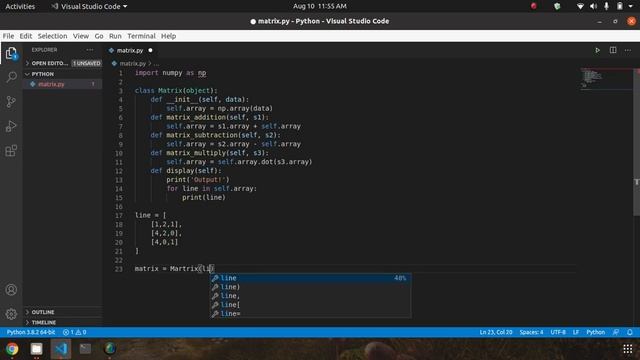
Task: Change the UTF-8 file encoding
Action: click(558, 332)
